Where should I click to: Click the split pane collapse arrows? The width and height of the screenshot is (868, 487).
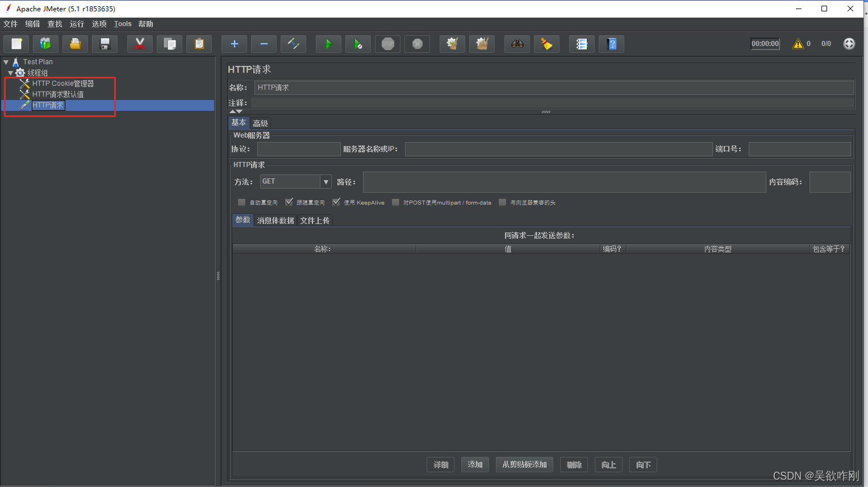(236, 111)
